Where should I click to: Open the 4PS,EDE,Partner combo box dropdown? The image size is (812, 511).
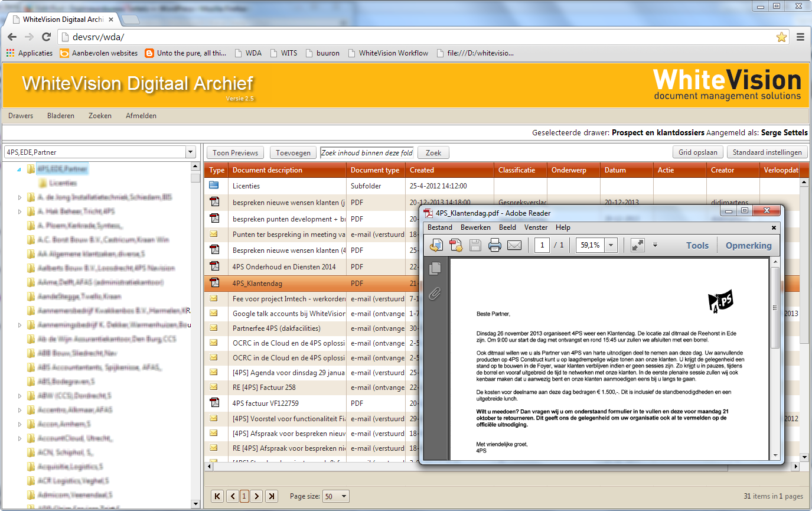(190, 152)
